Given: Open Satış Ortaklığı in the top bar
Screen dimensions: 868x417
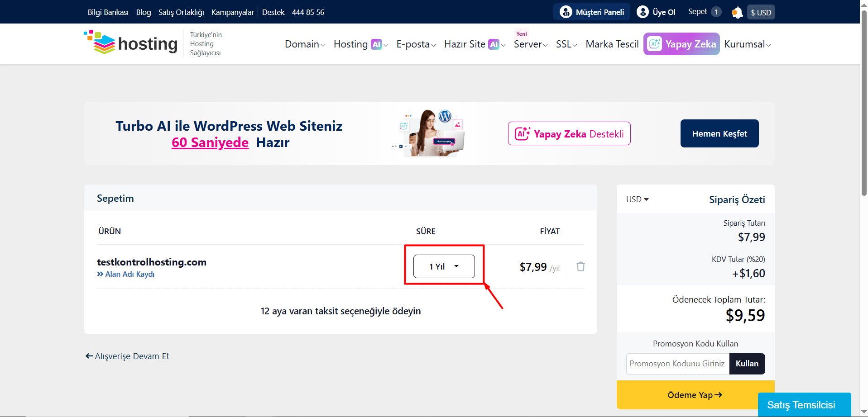Looking at the screenshot, I should pos(181,12).
